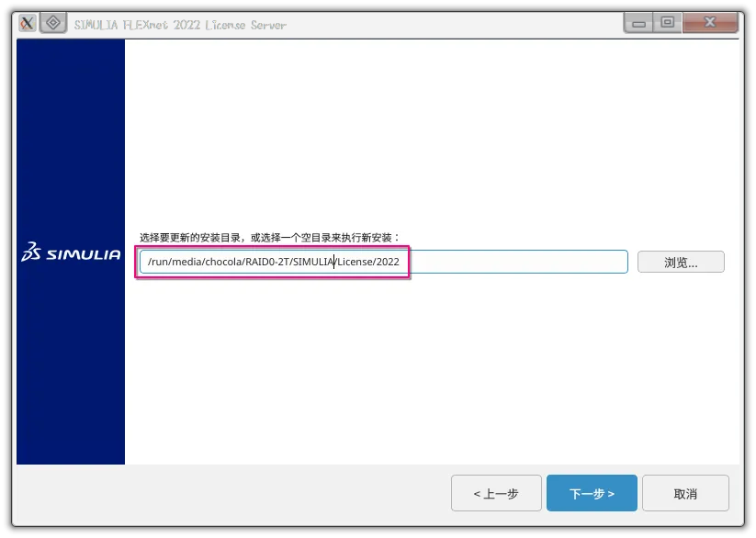Click the 3DS SIMULIA logo

72,253
